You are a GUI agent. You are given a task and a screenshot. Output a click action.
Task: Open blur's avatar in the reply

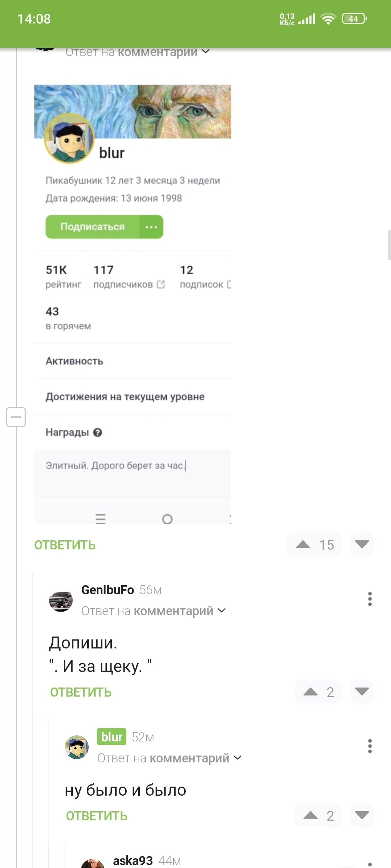(77, 747)
